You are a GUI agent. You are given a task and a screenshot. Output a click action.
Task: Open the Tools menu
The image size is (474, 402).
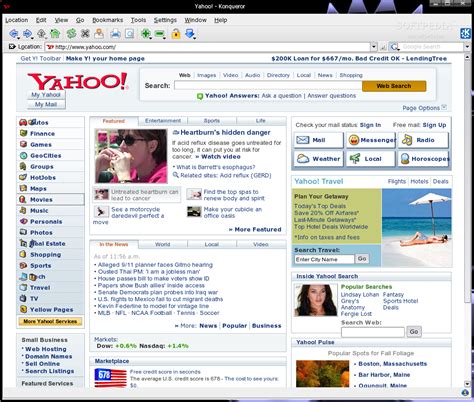[x=138, y=20]
